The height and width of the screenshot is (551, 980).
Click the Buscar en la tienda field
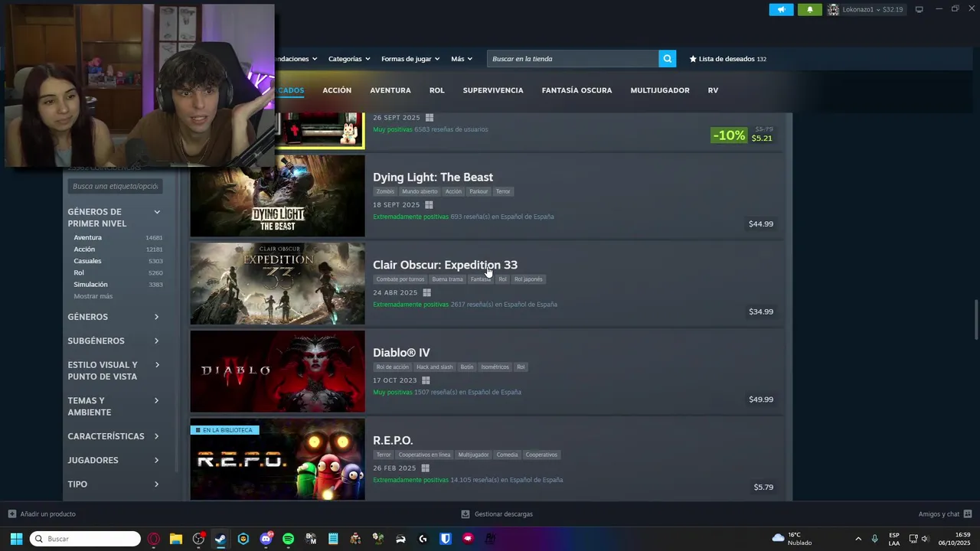click(573, 59)
